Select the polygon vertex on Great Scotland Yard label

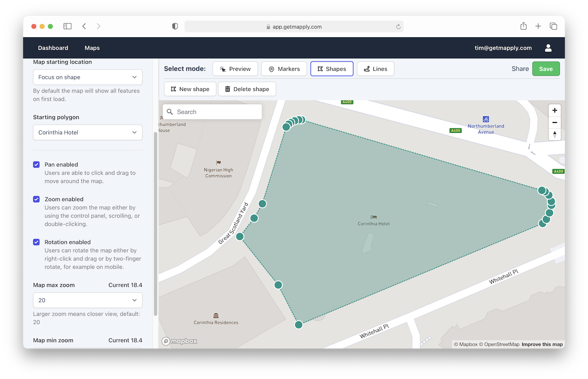(x=240, y=236)
